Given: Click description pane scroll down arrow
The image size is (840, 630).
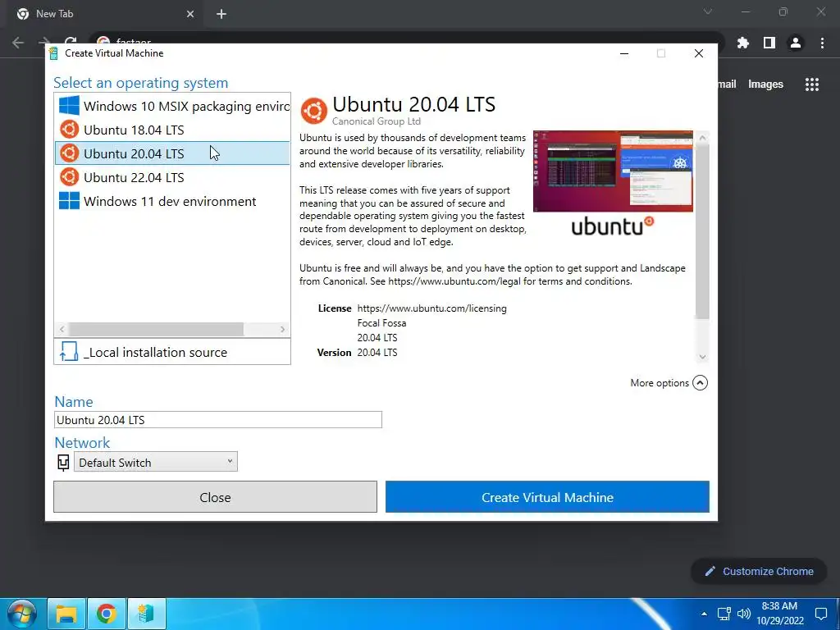Looking at the screenshot, I should tap(702, 357).
